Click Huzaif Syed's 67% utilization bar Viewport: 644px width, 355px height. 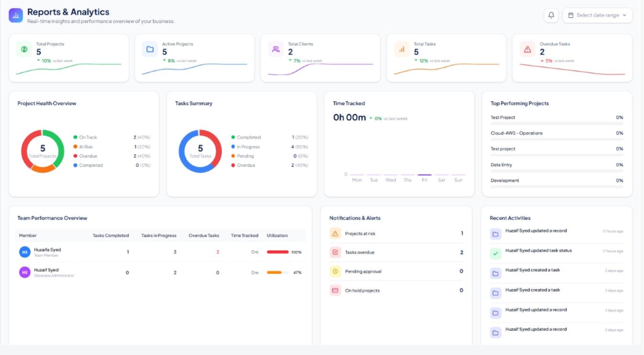278,272
